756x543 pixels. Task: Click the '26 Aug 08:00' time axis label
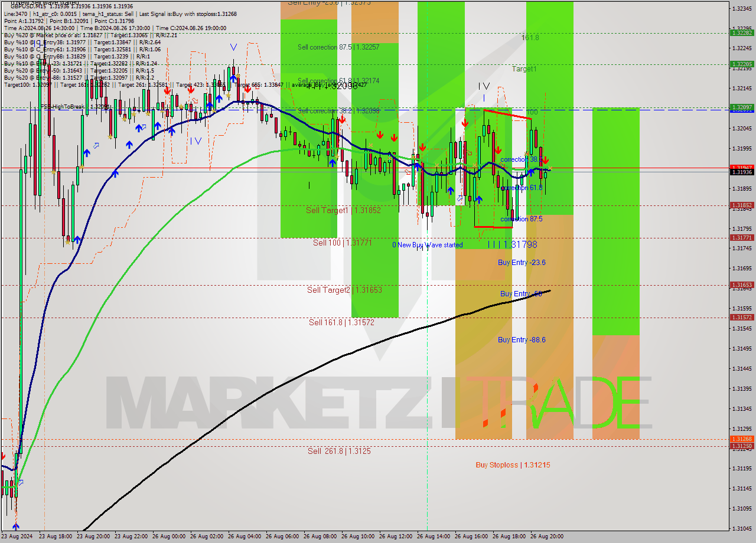pos(321,537)
